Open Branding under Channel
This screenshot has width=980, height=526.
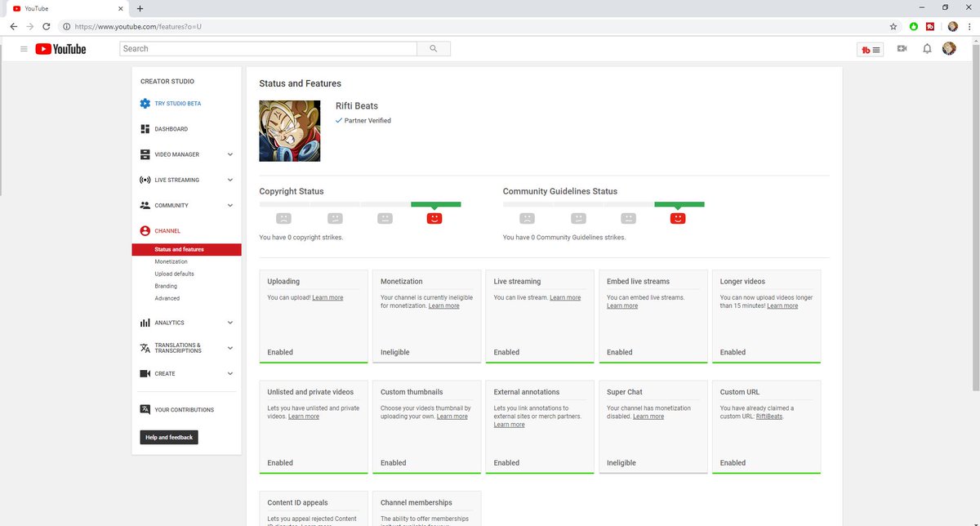(x=166, y=286)
